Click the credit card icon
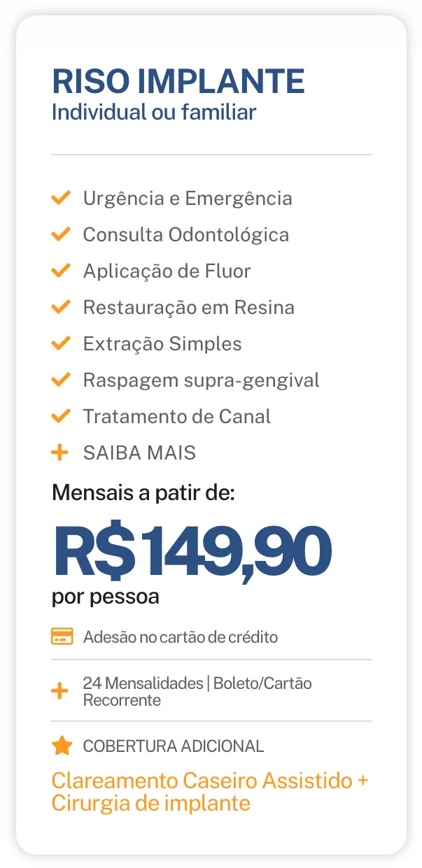 pyautogui.click(x=62, y=636)
